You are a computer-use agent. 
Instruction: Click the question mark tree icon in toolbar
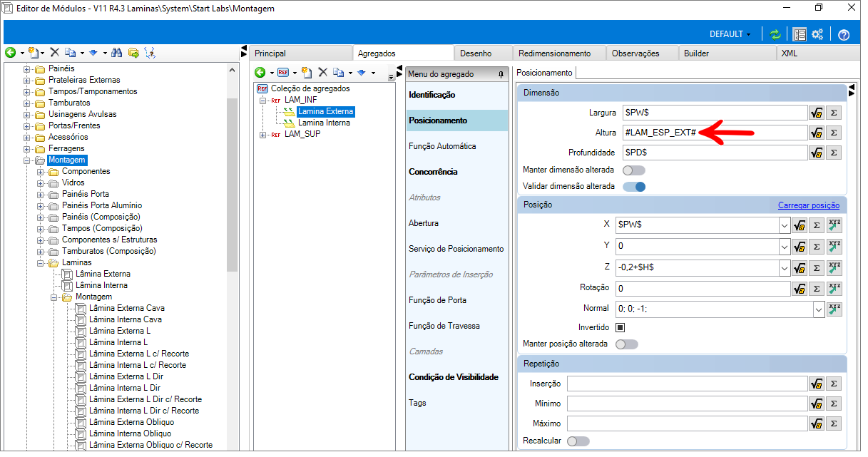(149, 53)
